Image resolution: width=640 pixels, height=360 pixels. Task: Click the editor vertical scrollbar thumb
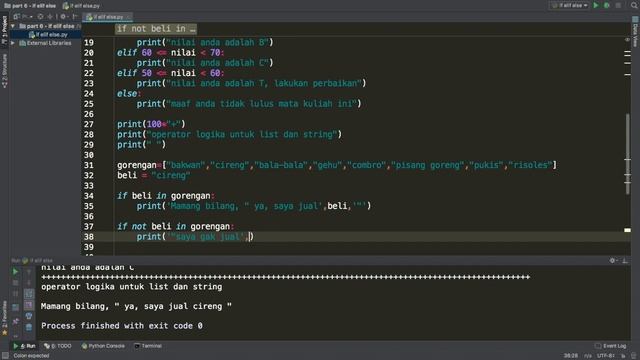tap(627, 154)
